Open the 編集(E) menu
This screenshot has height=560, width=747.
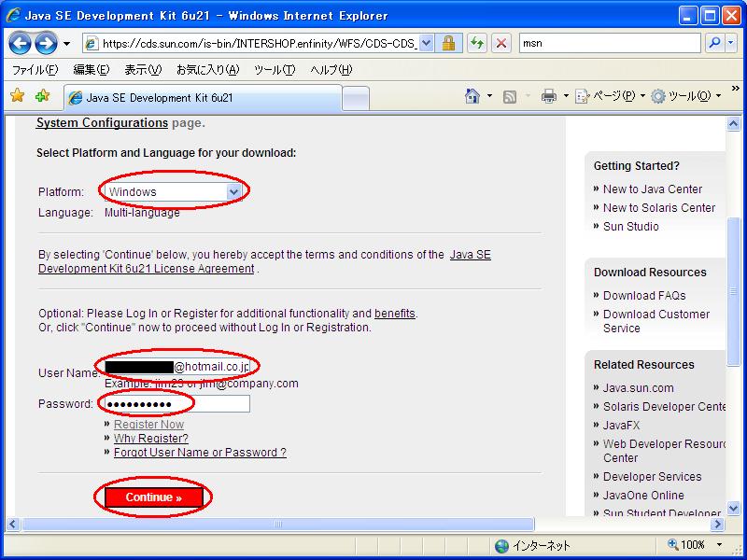[x=91, y=70]
